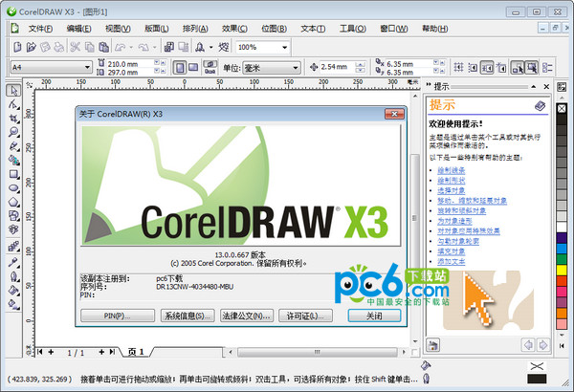
Task: Click the page width 210.0 mm field
Action: [129, 64]
